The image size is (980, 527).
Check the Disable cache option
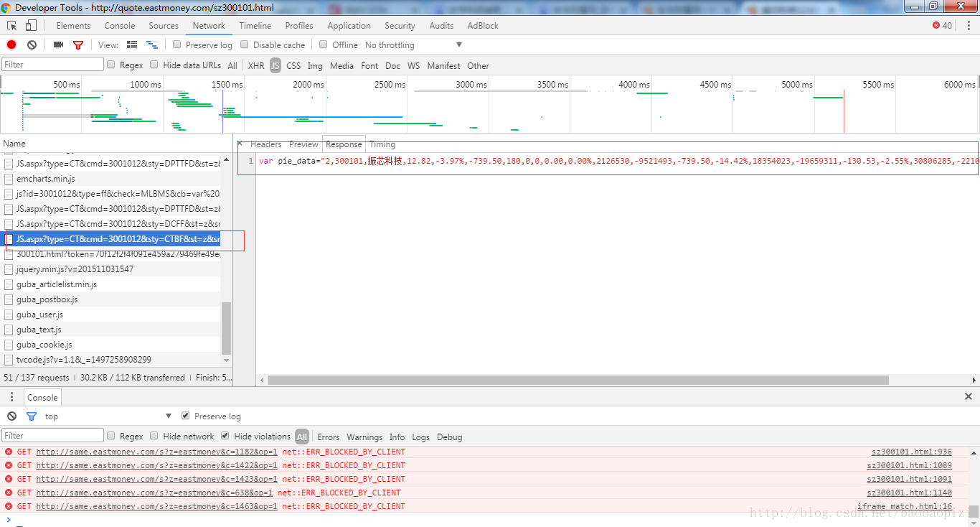click(x=244, y=45)
